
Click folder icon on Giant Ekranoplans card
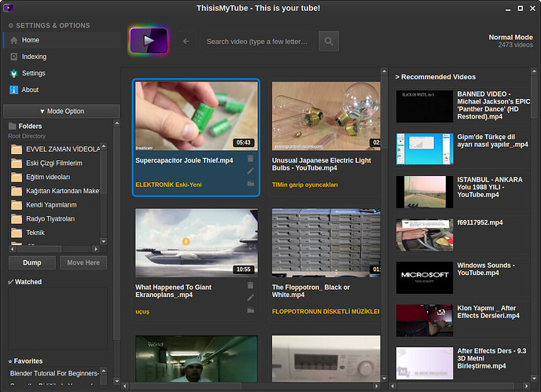(x=251, y=310)
